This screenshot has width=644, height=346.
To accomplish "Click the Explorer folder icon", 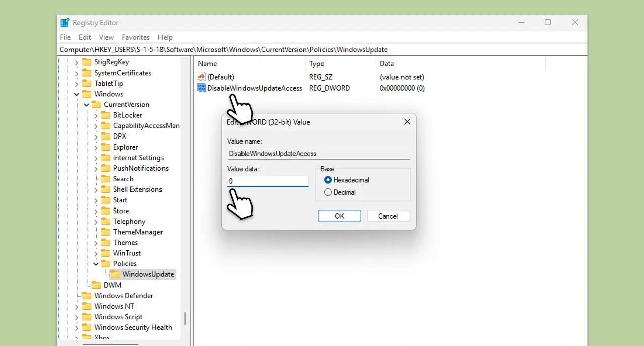I will [x=105, y=147].
